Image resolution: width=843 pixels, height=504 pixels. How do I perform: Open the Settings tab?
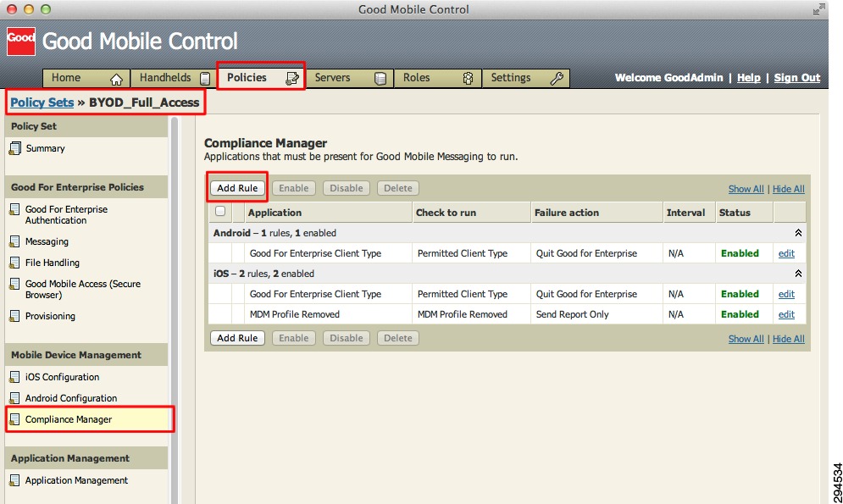[x=526, y=79]
